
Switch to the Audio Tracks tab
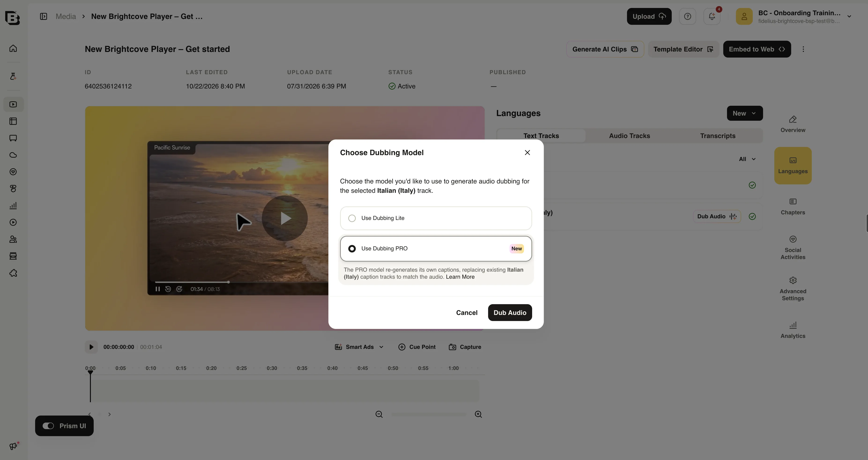point(629,136)
